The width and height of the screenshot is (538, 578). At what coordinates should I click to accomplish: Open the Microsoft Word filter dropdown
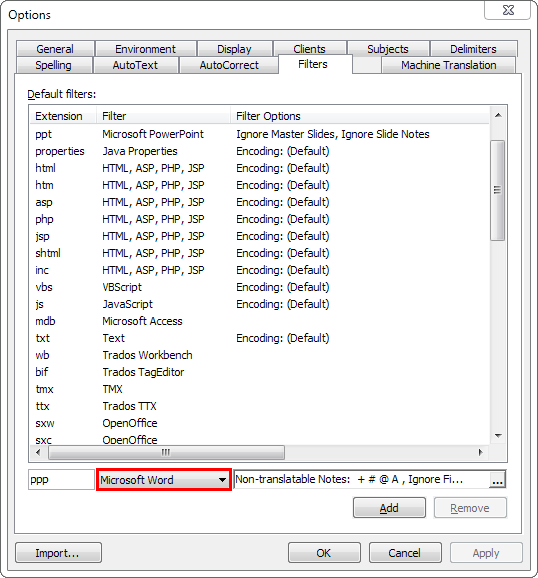pos(164,480)
